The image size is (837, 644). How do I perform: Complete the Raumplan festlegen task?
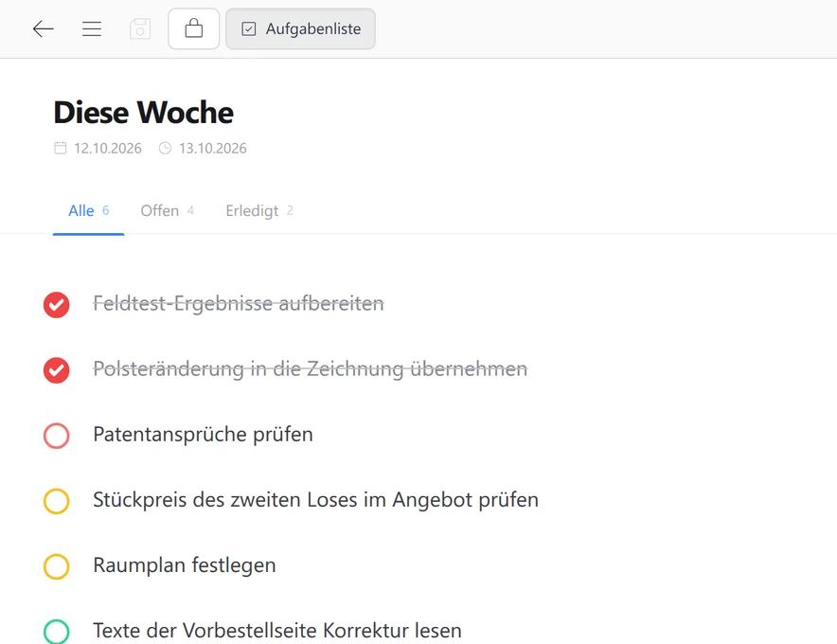[57, 566]
